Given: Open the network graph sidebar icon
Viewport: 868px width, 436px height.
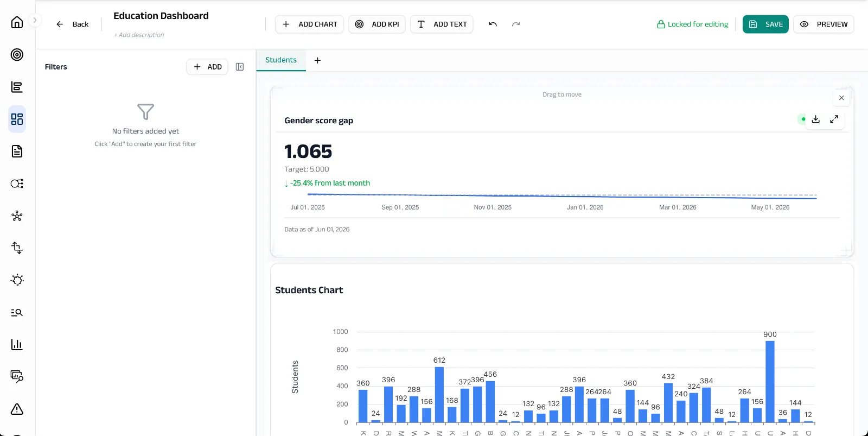Looking at the screenshot, I should pyautogui.click(x=17, y=216).
